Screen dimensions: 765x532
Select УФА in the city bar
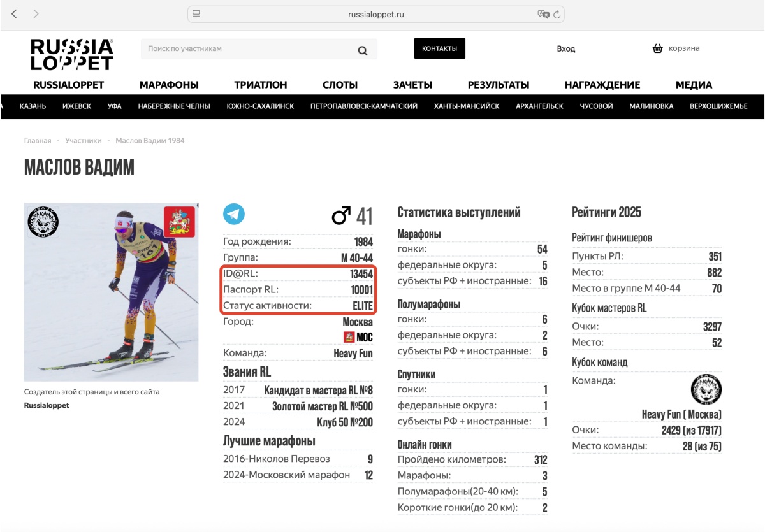pos(115,106)
